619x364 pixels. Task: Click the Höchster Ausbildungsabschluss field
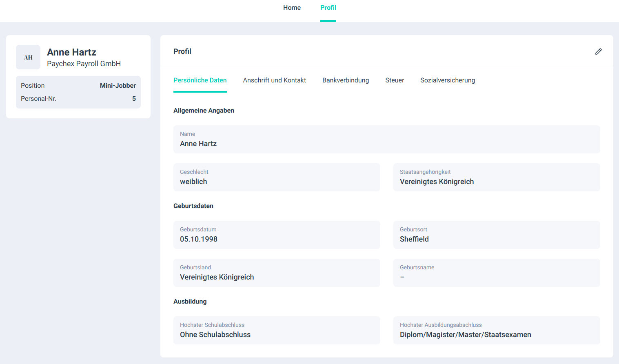coord(496,331)
